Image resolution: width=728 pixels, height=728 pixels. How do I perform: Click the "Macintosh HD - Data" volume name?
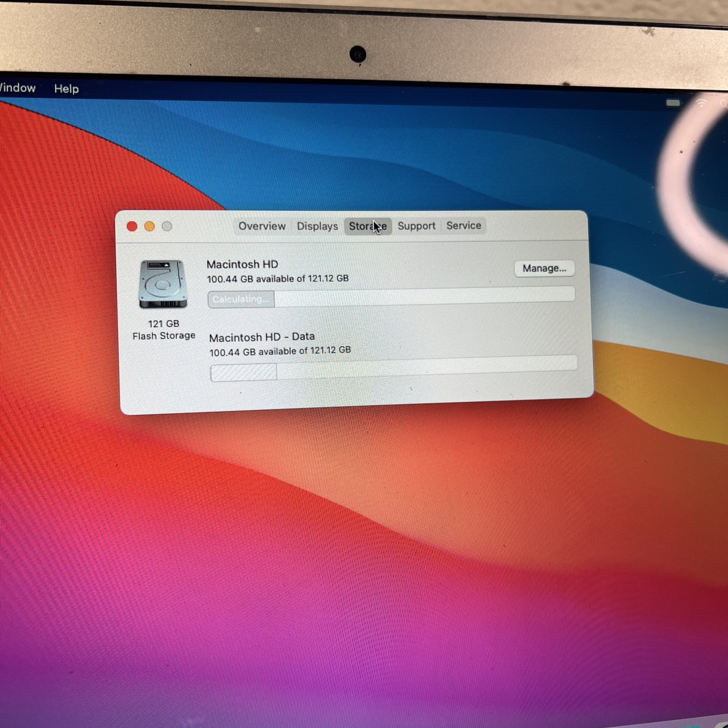point(262,337)
